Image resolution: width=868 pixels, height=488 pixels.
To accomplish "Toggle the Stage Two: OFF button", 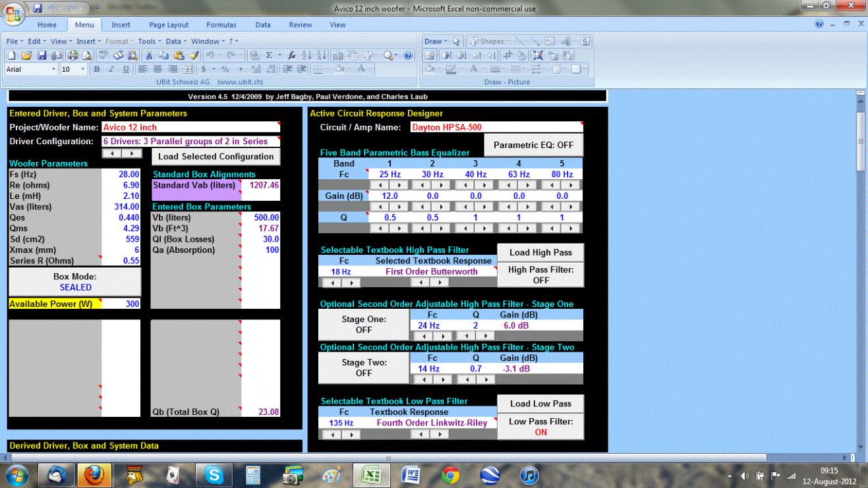I will click(x=364, y=367).
